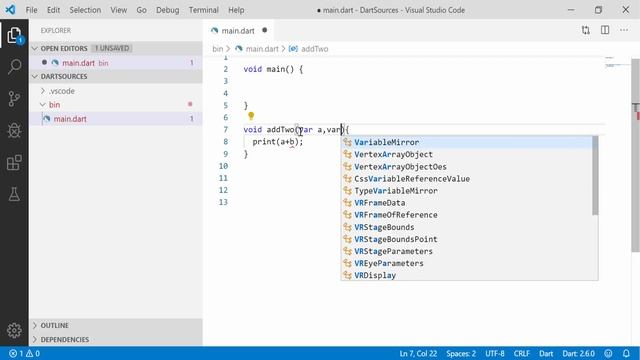Open the Search view in activity bar
Viewport: 640px width, 360px height.
click(14, 66)
